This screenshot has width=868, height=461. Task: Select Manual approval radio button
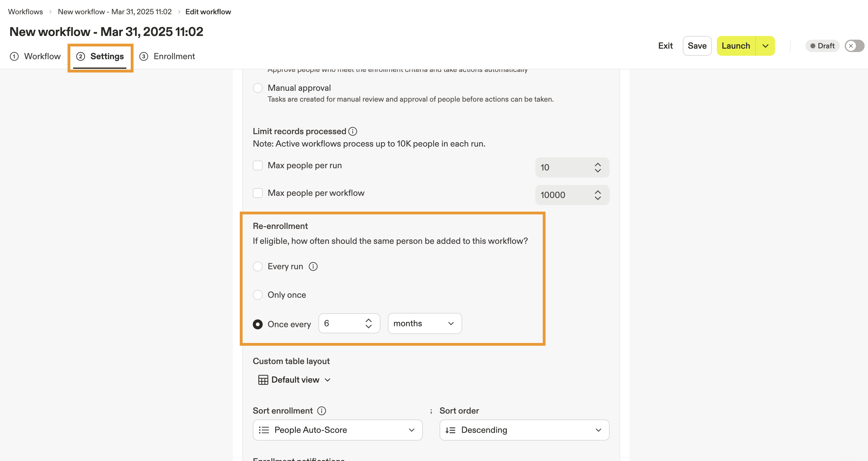[x=258, y=88]
